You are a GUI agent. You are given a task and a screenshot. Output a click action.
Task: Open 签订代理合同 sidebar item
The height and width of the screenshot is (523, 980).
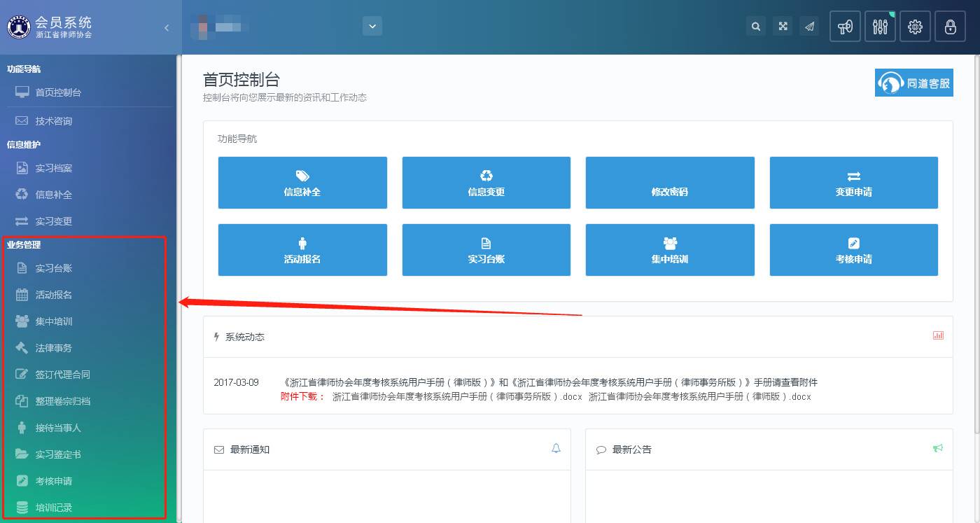point(62,375)
